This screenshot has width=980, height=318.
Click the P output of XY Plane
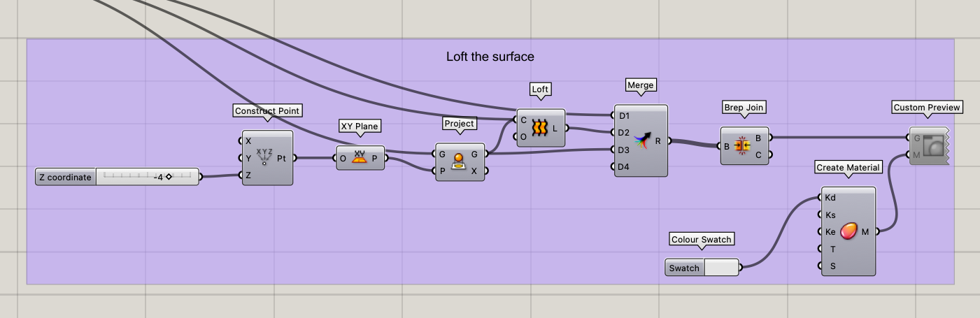click(376, 158)
